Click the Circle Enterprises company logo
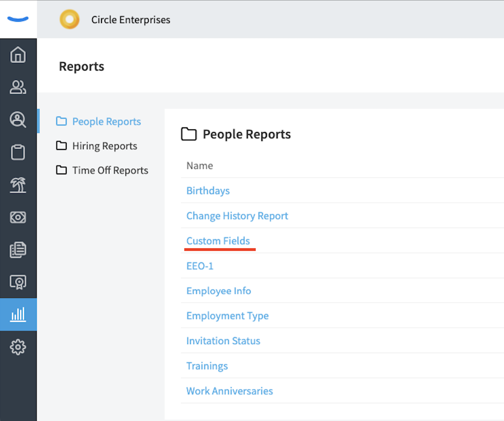 coord(70,19)
